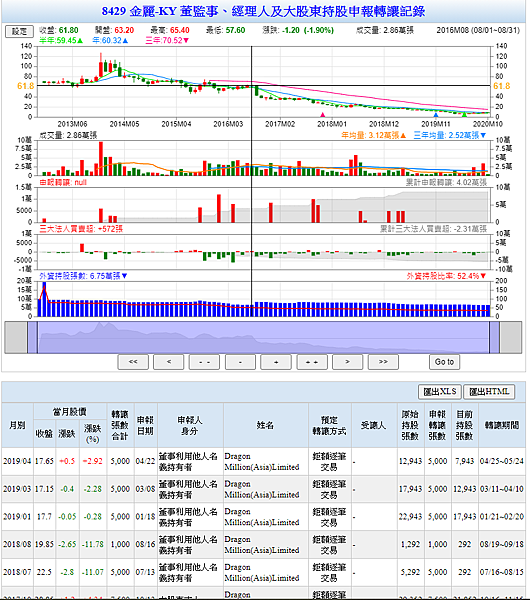Screen dimensions: 530x600
Task: Click the 申報轉讓: null label
Action: [x=63, y=183]
